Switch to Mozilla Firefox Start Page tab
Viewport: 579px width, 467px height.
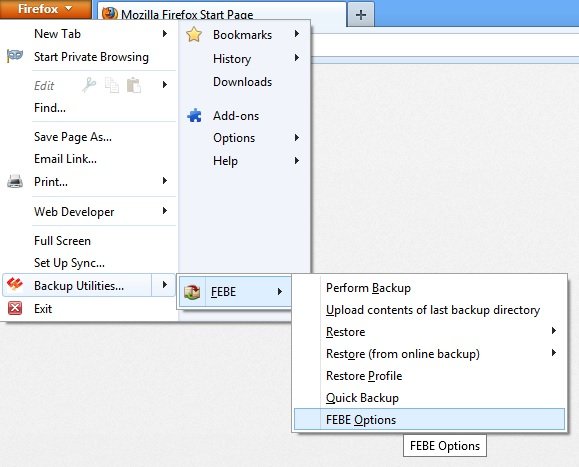click(x=222, y=13)
